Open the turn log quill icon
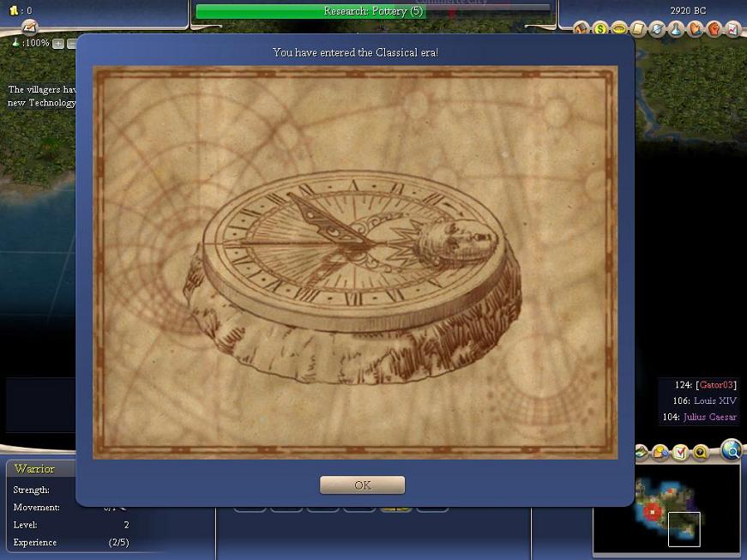This screenshot has width=747, height=560. click(x=29, y=27)
